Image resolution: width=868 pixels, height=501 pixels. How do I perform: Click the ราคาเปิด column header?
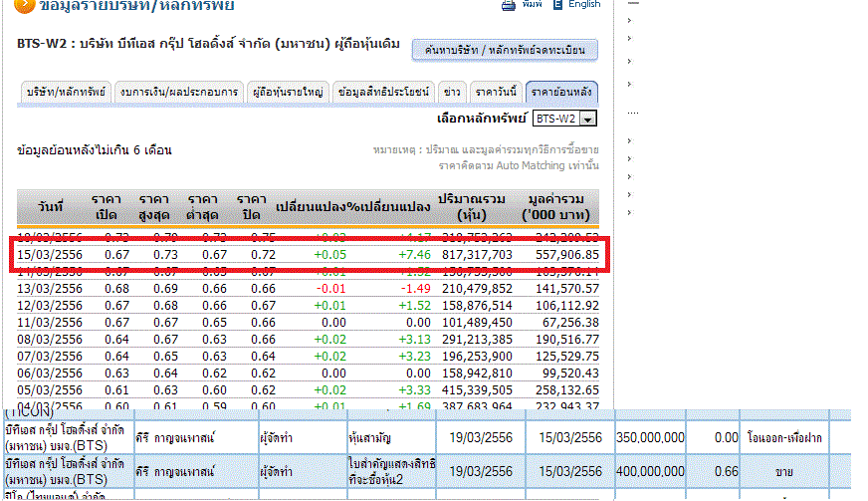click(x=106, y=207)
